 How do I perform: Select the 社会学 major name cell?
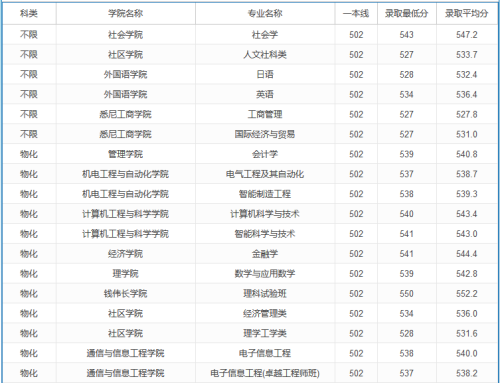click(x=265, y=35)
